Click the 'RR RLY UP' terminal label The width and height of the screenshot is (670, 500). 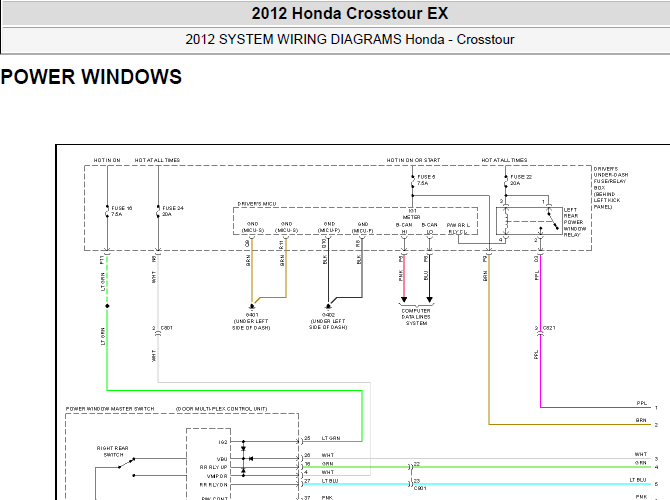coord(214,468)
